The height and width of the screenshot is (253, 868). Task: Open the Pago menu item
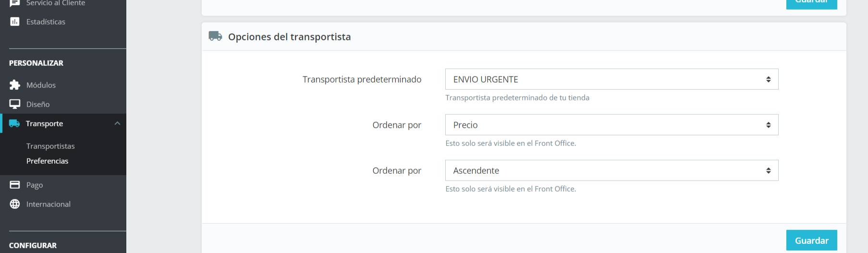point(35,185)
